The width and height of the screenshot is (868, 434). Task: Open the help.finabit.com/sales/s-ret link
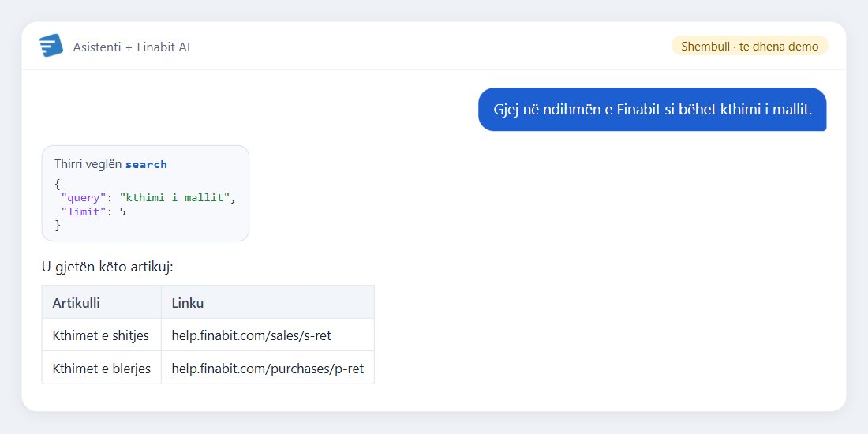click(x=251, y=335)
